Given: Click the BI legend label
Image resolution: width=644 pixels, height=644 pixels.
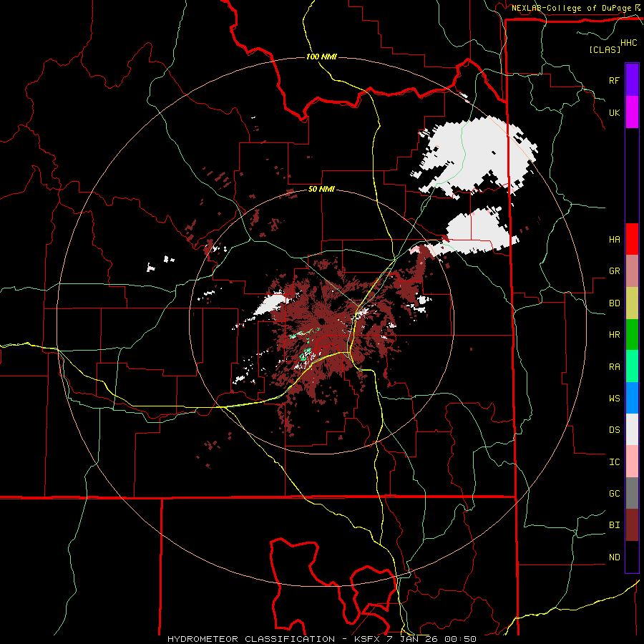Looking at the screenshot, I should point(614,525).
